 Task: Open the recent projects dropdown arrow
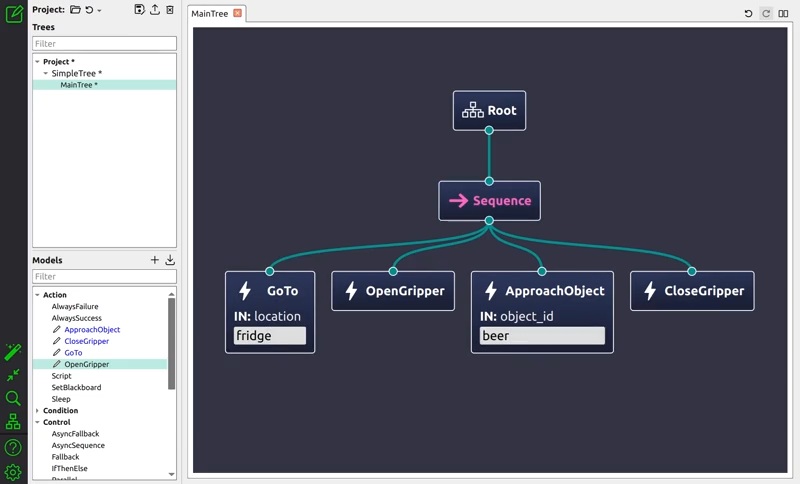point(99,10)
